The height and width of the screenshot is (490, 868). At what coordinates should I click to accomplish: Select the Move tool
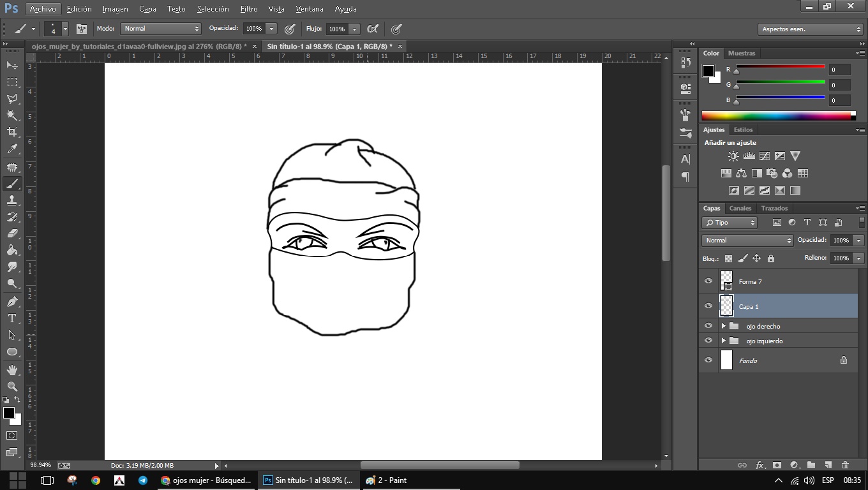click(x=12, y=66)
